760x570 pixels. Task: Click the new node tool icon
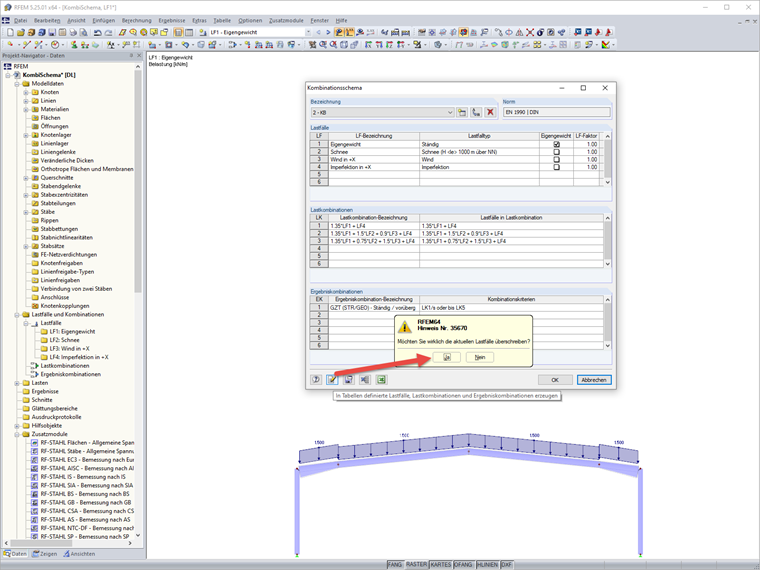10,45
